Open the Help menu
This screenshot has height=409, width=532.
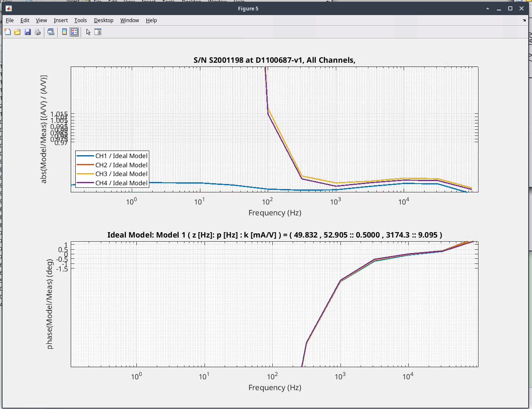tap(151, 20)
